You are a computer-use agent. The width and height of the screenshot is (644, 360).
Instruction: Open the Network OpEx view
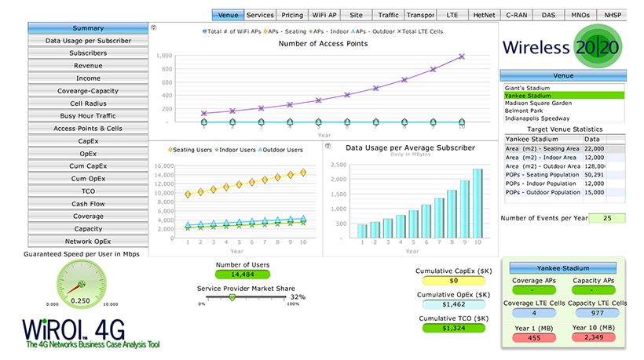click(x=88, y=242)
